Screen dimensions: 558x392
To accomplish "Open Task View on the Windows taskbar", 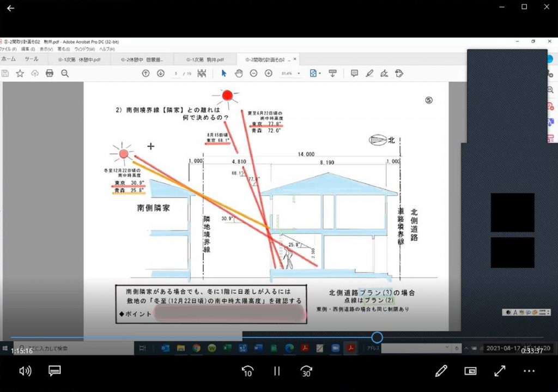I will pyautogui.click(x=142, y=348).
